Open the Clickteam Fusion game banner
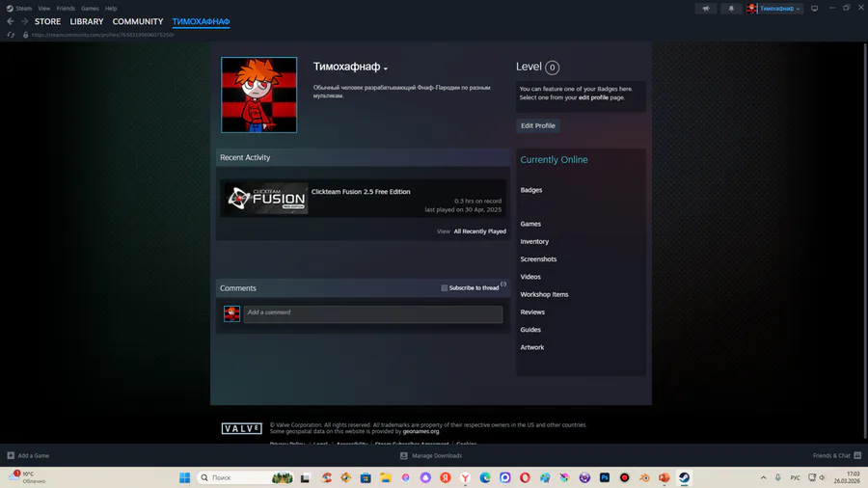This screenshot has height=488, width=868. tap(267, 198)
